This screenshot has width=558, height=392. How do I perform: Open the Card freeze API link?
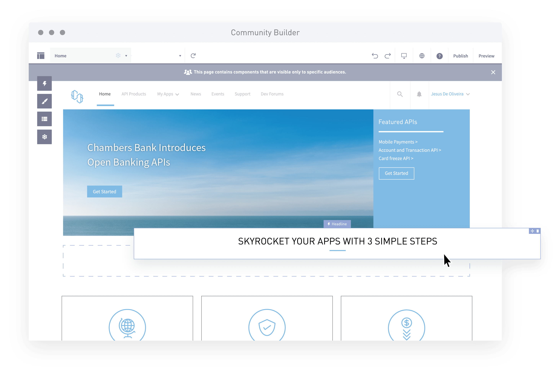[x=396, y=158]
